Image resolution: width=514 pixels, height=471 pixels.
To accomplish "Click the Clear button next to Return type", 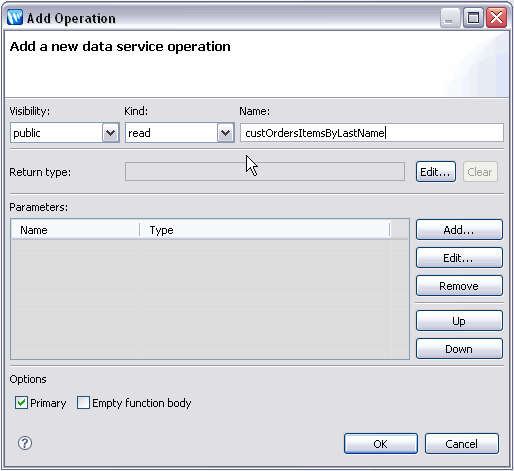I will 480,172.
